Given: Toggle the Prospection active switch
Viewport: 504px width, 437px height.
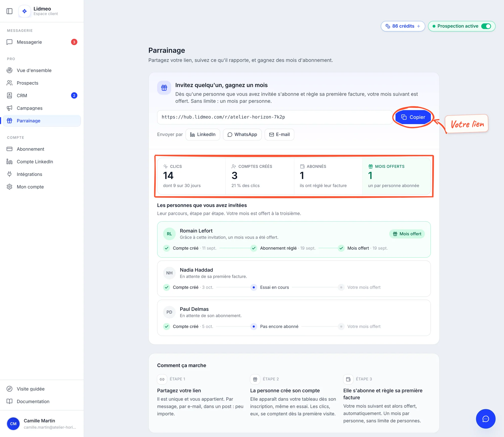Looking at the screenshot, I should pos(486,26).
